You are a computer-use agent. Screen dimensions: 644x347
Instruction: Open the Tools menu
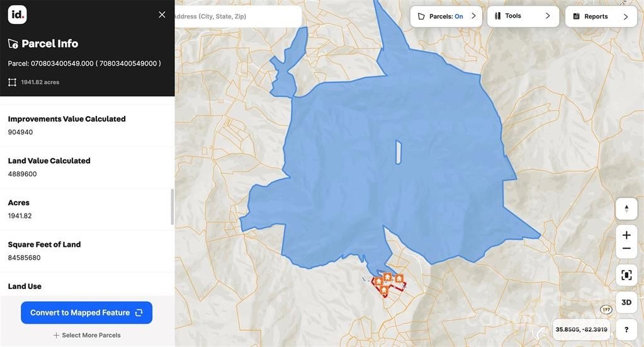pos(513,16)
